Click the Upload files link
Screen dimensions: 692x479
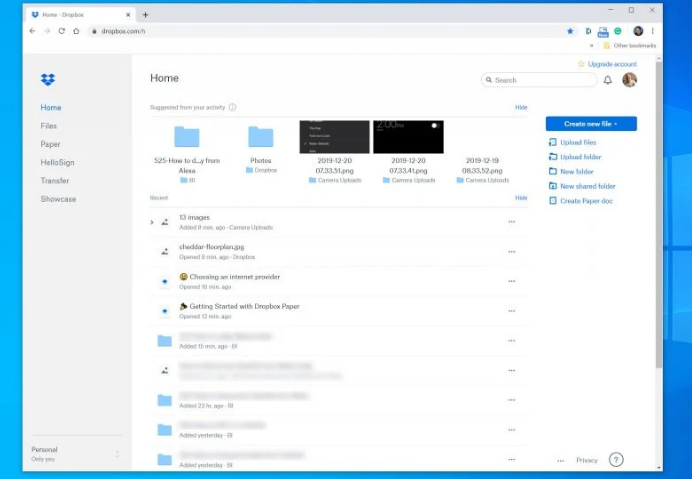578,142
